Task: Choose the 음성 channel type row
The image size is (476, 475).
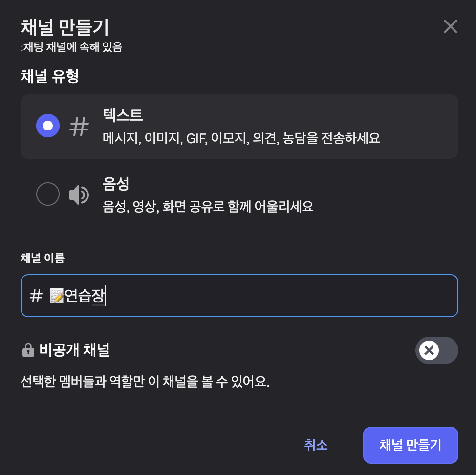Action: point(239,194)
